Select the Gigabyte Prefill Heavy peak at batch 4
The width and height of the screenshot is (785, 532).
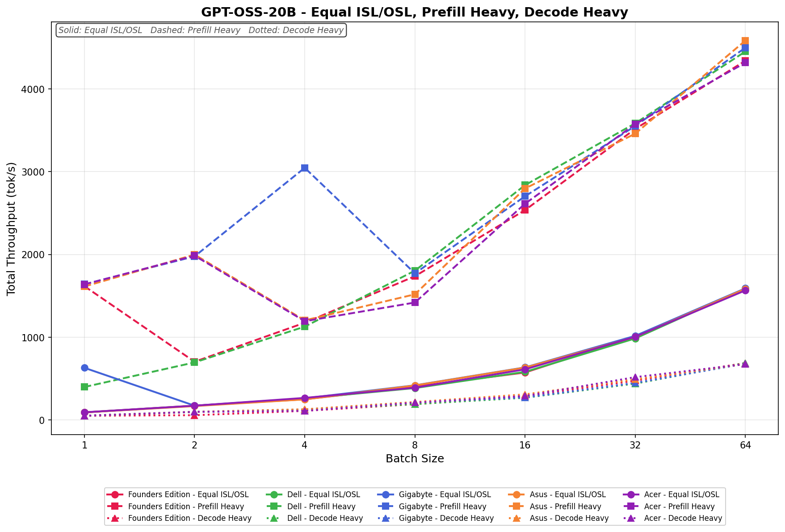pyautogui.click(x=304, y=168)
